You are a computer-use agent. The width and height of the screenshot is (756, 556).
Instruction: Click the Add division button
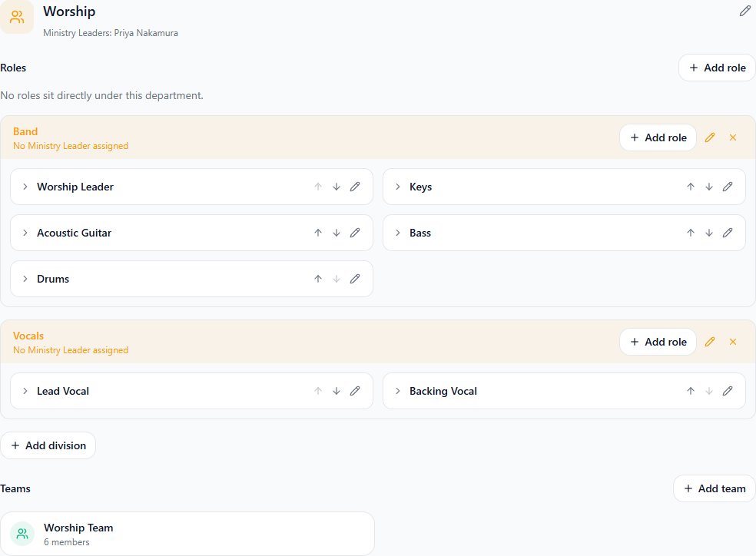point(48,445)
